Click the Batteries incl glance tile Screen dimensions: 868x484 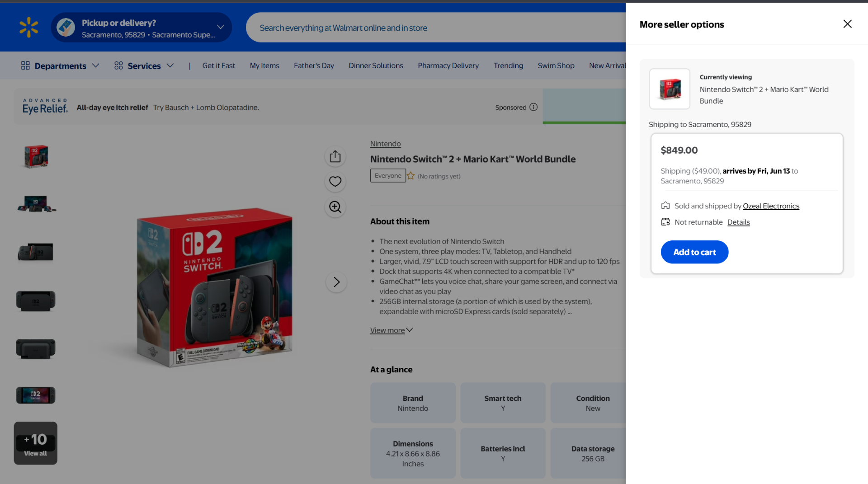coord(503,453)
